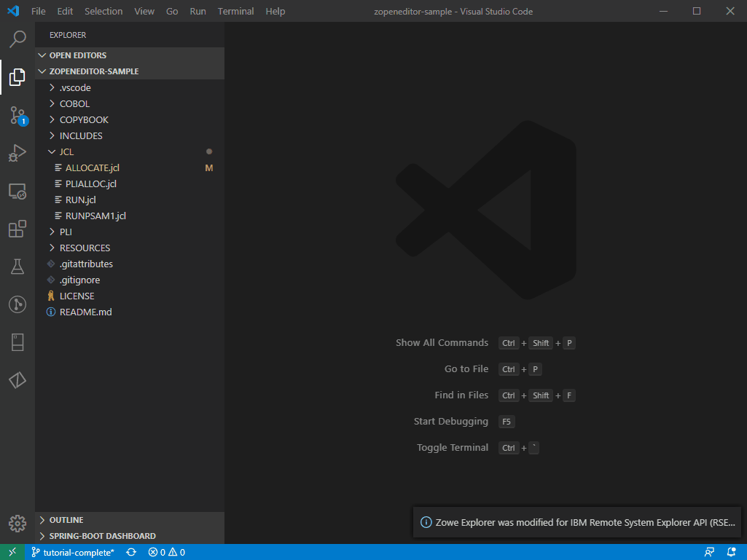Open the Remote Explorer view
The image size is (747, 560).
(x=17, y=192)
